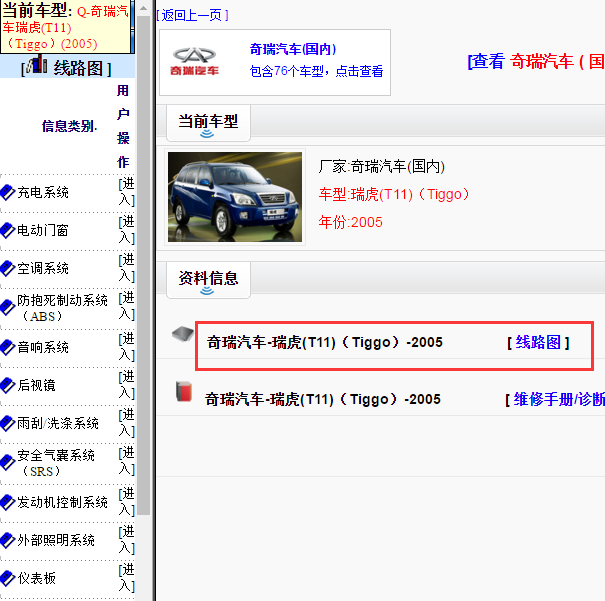The height and width of the screenshot is (601, 605).
Task: Click the book icon beside 雨刮/洗涤系统
Action: click(x=7, y=424)
